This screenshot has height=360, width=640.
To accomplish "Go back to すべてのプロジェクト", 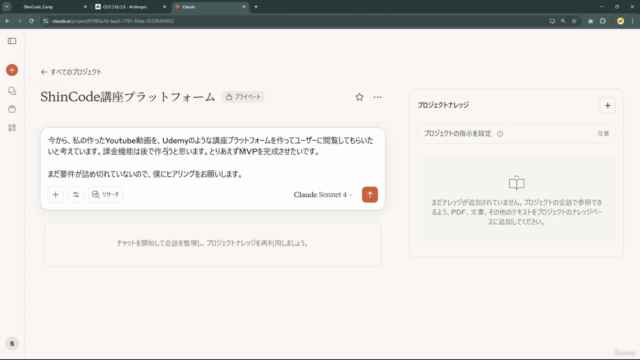I will coord(71,72).
